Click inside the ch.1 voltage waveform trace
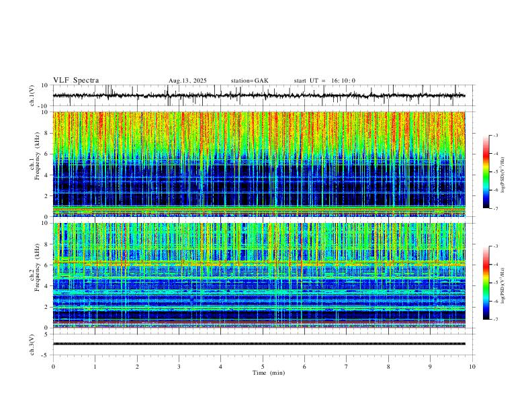 [x=259, y=95]
